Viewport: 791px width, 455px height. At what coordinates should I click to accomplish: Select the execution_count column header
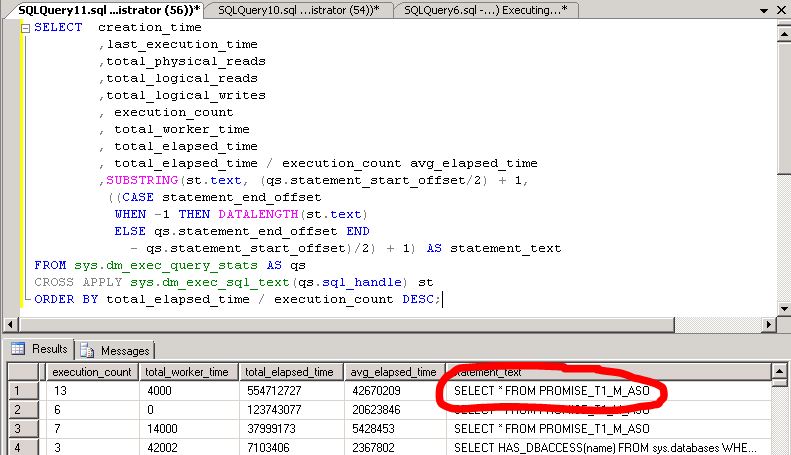pos(92,372)
